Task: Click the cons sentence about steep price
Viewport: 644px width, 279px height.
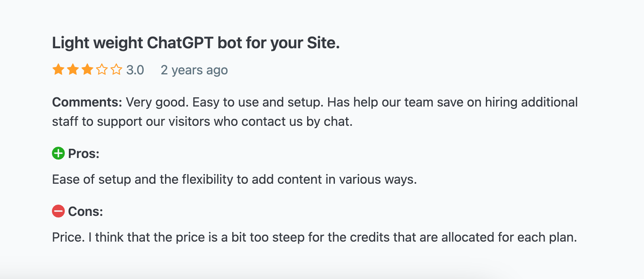Action: tap(314, 237)
